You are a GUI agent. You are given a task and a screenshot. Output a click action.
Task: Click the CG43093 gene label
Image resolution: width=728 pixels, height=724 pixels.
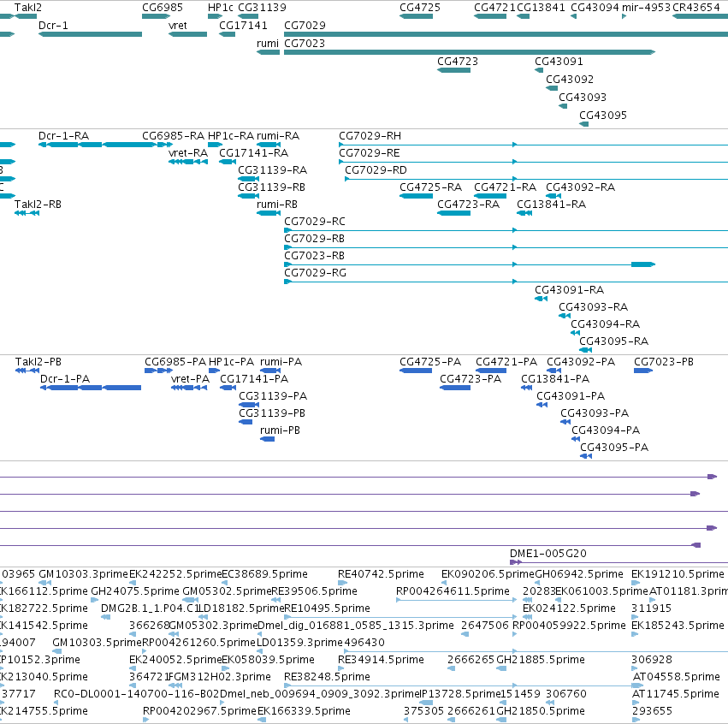pyautogui.click(x=583, y=98)
